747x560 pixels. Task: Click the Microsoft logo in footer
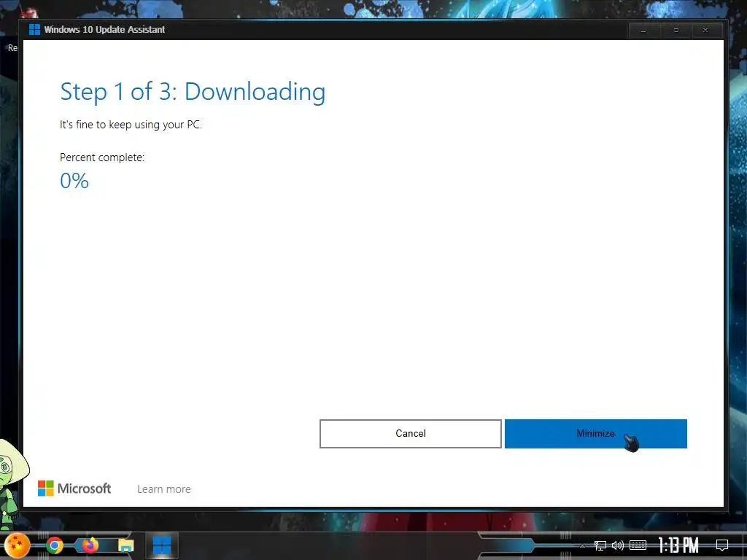pyautogui.click(x=74, y=488)
